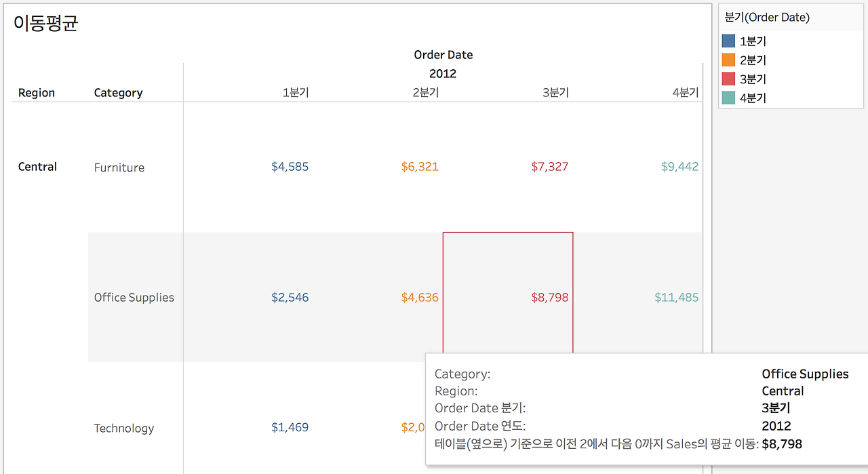Click the red 3분기 legend color swatch
Viewport: 868px width, 474px height.
point(729,79)
